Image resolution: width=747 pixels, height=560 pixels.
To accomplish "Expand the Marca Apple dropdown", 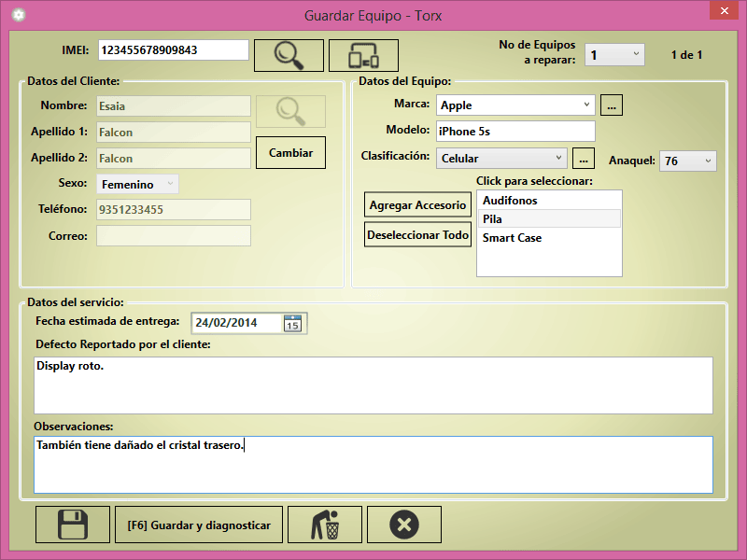I will (x=515, y=105).
